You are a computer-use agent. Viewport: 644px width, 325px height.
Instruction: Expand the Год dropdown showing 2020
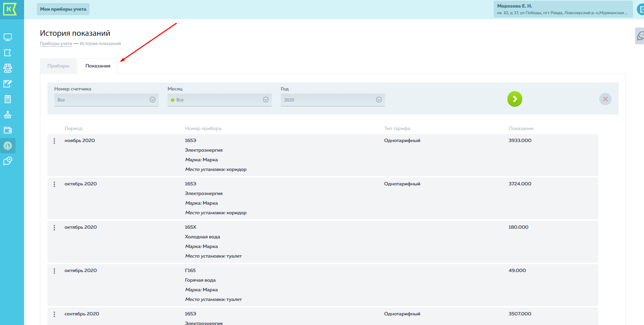(x=333, y=100)
